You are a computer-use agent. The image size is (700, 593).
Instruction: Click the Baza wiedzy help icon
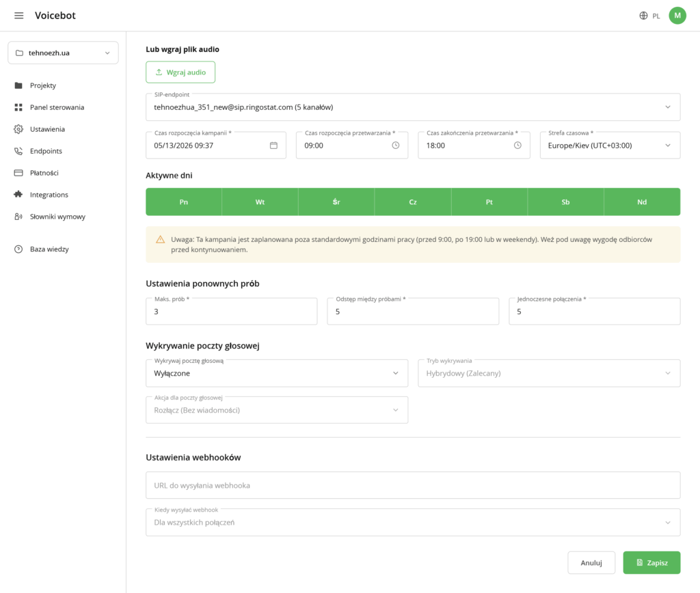pyautogui.click(x=18, y=249)
